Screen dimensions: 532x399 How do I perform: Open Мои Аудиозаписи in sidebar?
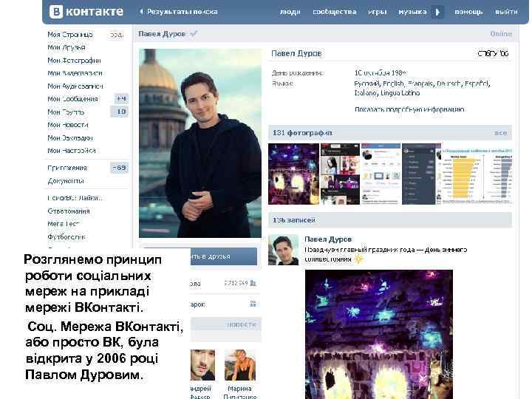click(75, 86)
